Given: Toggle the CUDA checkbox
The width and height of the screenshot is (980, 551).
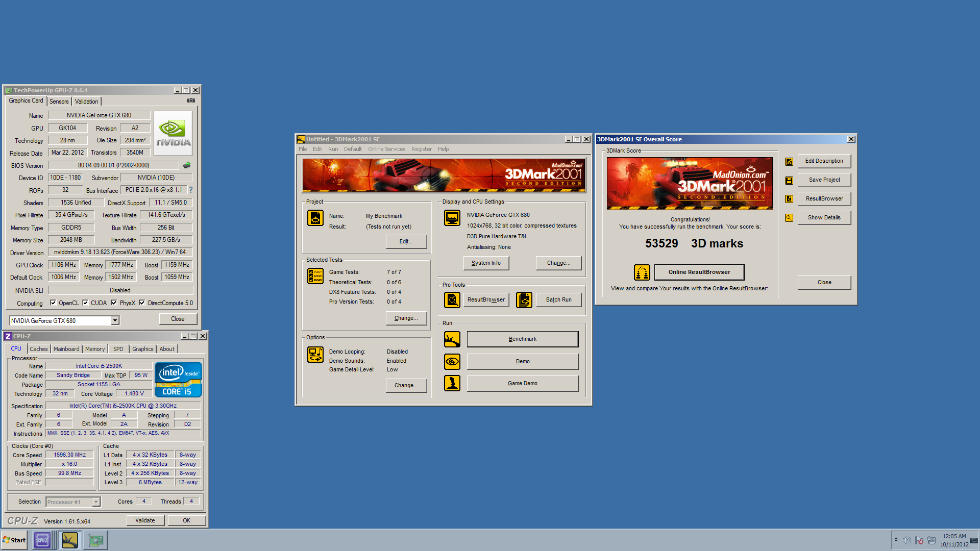Looking at the screenshot, I should click(85, 303).
